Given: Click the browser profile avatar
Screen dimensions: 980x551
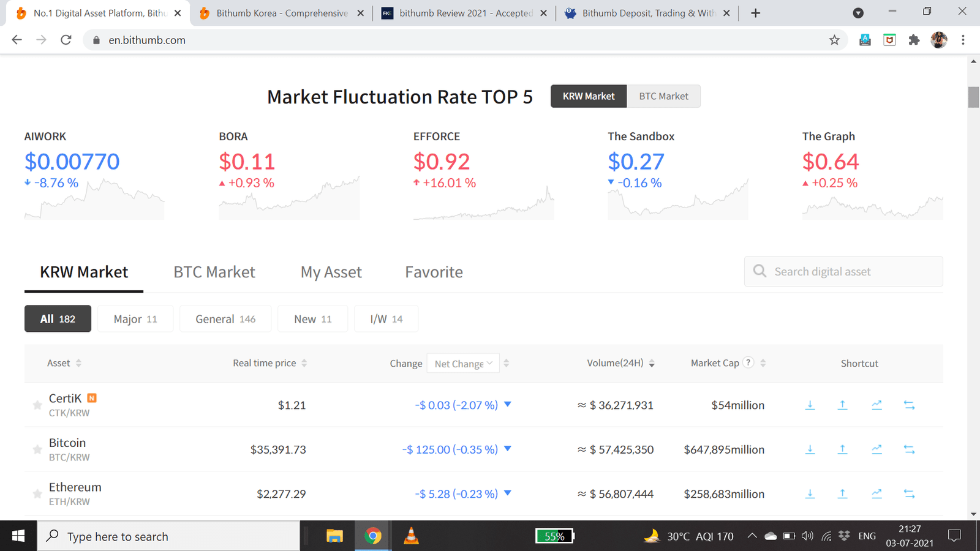Looking at the screenshot, I should click(939, 40).
